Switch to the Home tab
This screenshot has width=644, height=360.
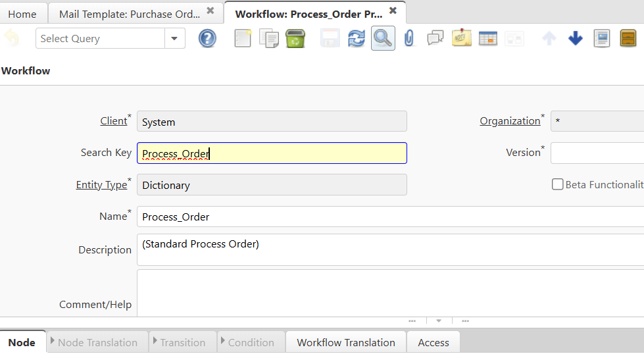(22, 14)
